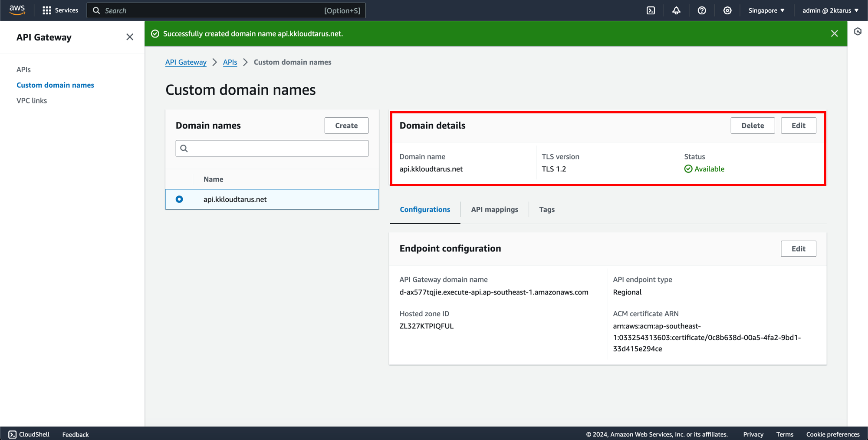
Task: Click Delete in Domain details
Action: coord(753,126)
